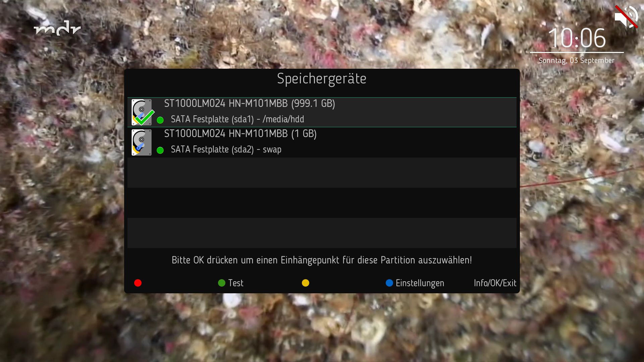
Task: Click the sda1 hard disk icon with checkmark
Action: point(143,112)
